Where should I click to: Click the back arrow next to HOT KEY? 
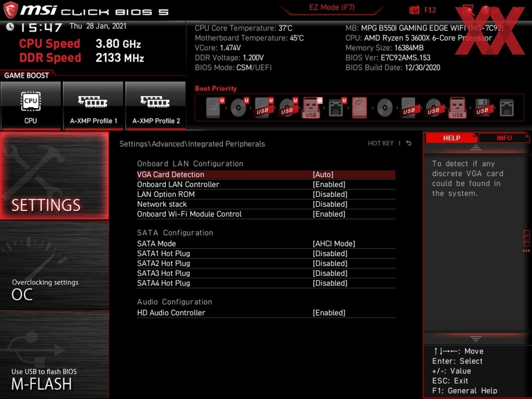408,143
